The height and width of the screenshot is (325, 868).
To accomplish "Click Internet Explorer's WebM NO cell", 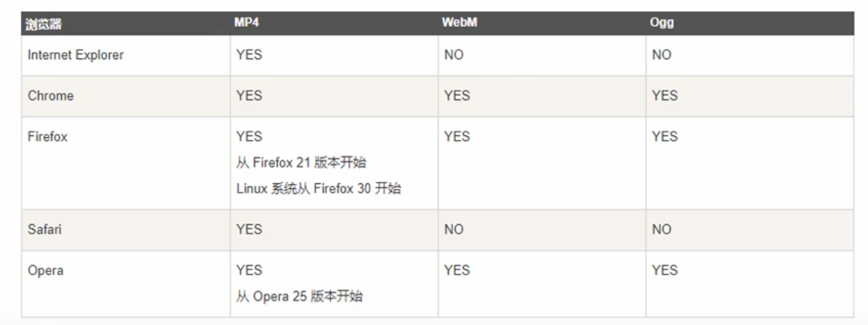I will (x=454, y=55).
